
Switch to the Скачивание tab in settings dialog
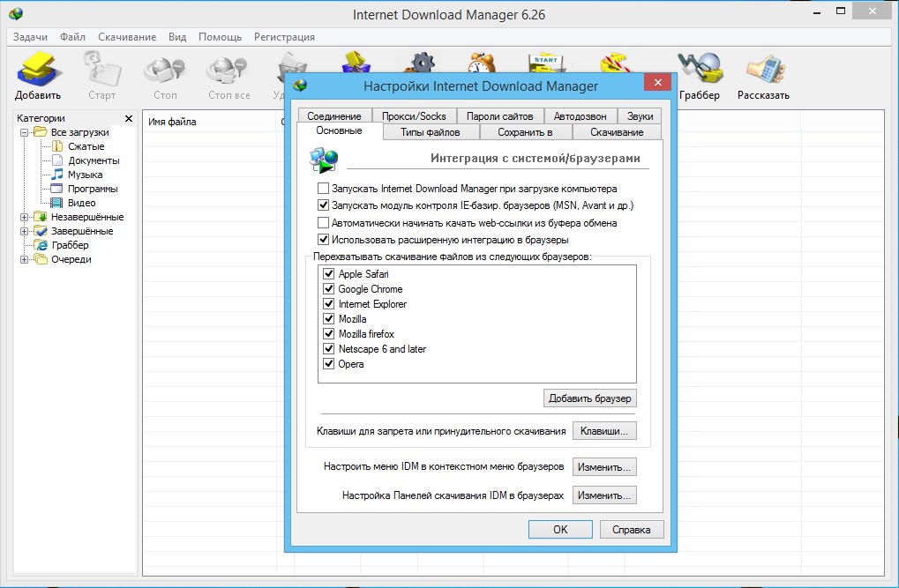point(617,132)
